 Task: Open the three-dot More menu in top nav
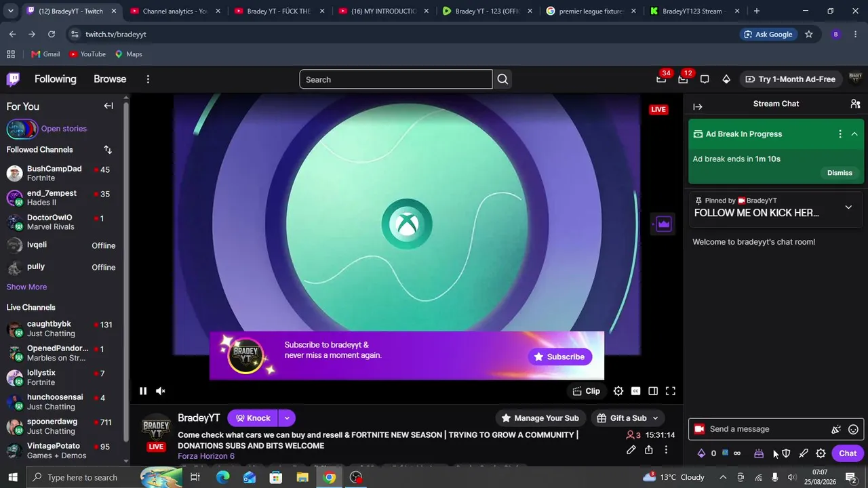point(148,79)
